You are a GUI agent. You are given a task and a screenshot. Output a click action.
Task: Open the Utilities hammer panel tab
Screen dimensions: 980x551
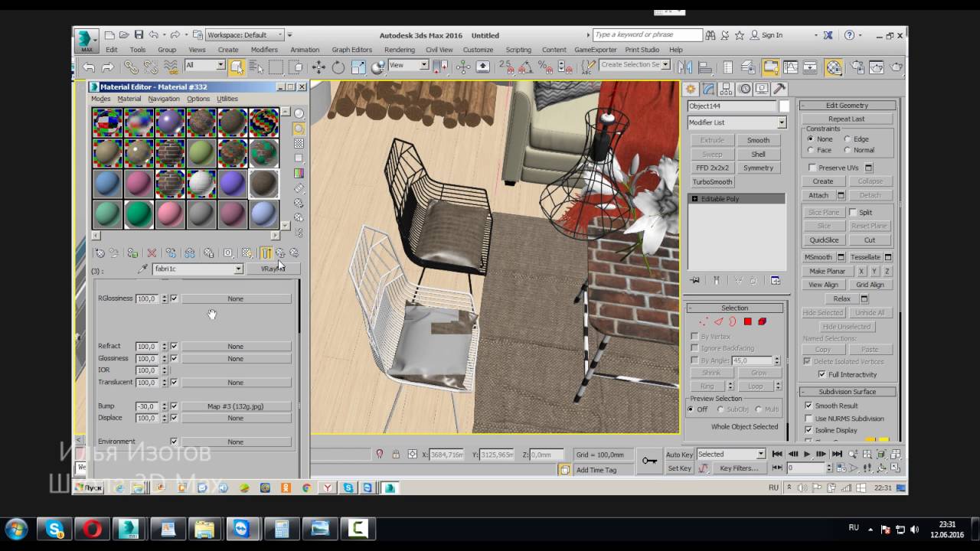[779, 89]
